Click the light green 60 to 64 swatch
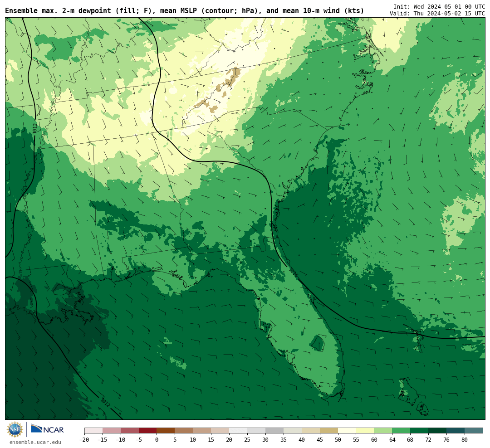 pos(383,431)
